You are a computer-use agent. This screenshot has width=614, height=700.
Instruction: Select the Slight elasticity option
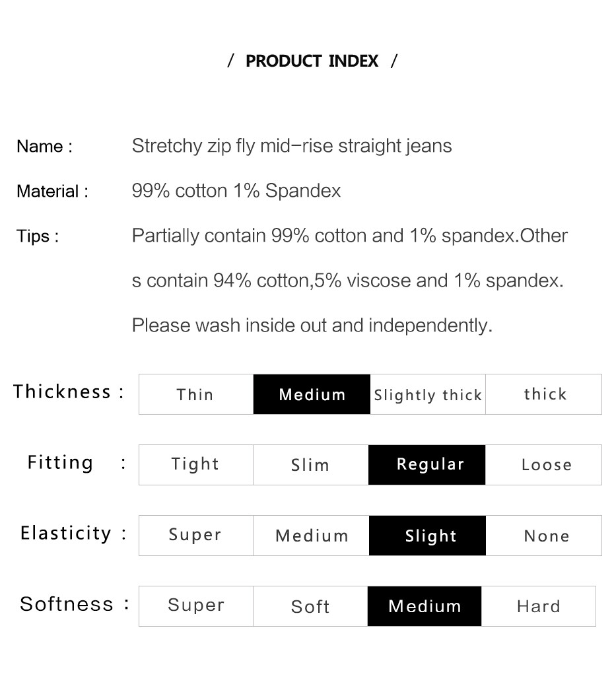pyautogui.click(x=427, y=536)
